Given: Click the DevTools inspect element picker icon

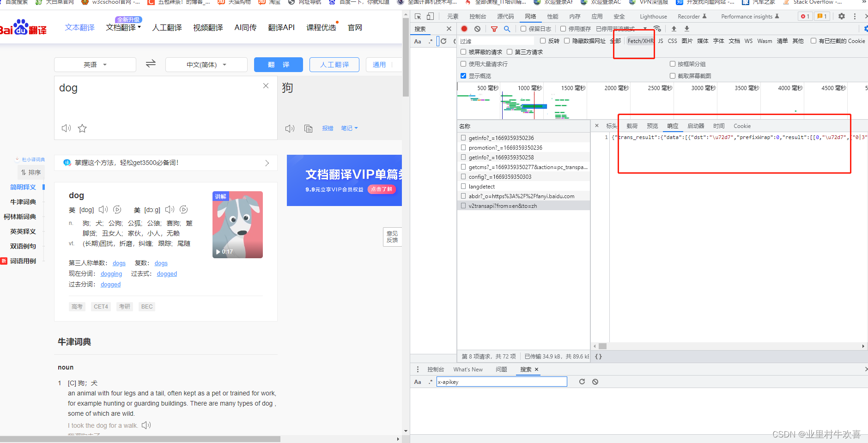Looking at the screenshot, I should click(418, 17).
